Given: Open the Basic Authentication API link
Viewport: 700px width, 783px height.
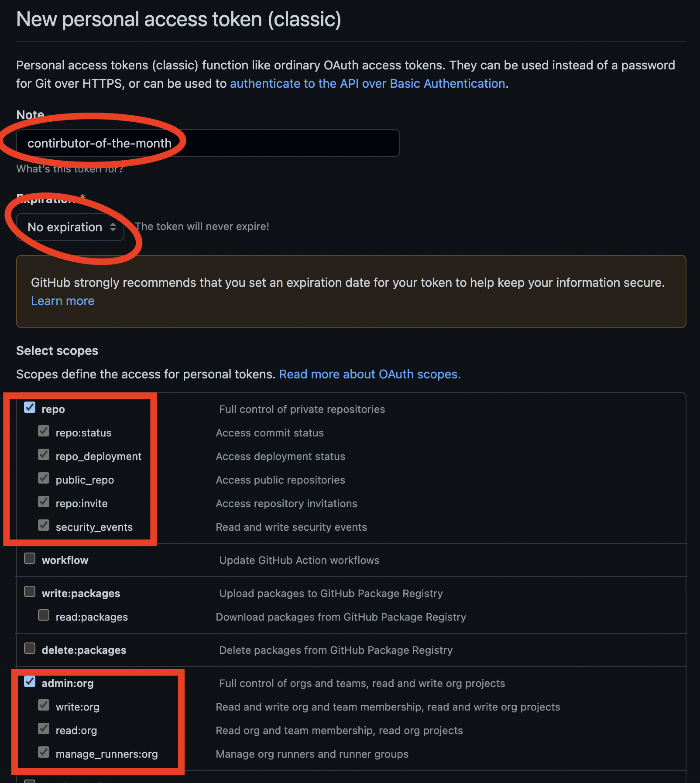Looking at the screenshot, I should click(x=367, y=83).
